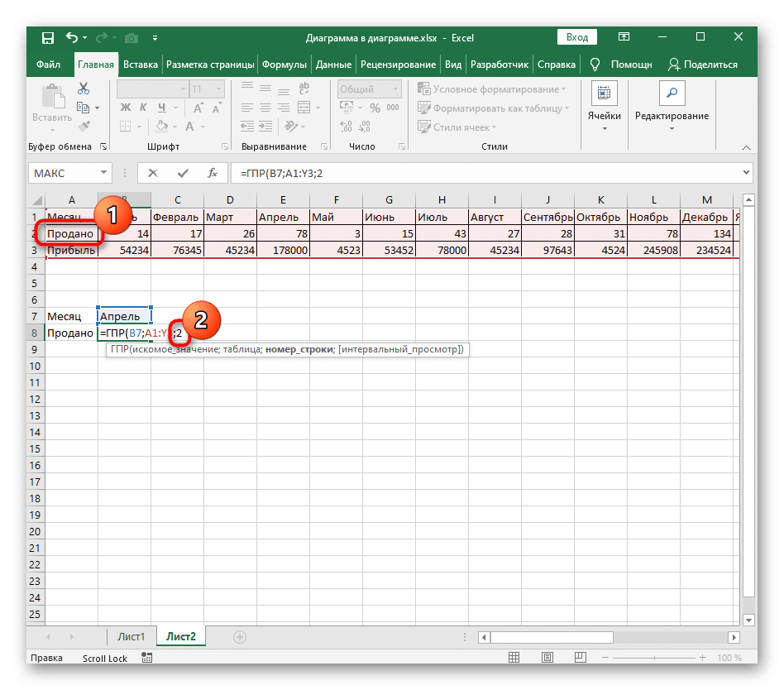Screen dimensions: 784x690
Task: Click the Undo arrow in quick access toolbar
Action: (x=72, y=37)
